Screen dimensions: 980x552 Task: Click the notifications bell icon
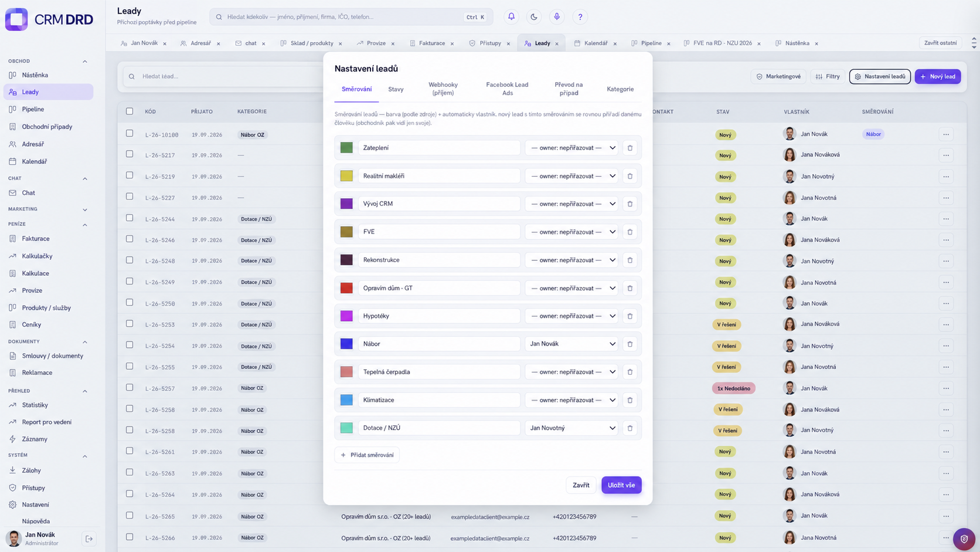pos(511,17)
